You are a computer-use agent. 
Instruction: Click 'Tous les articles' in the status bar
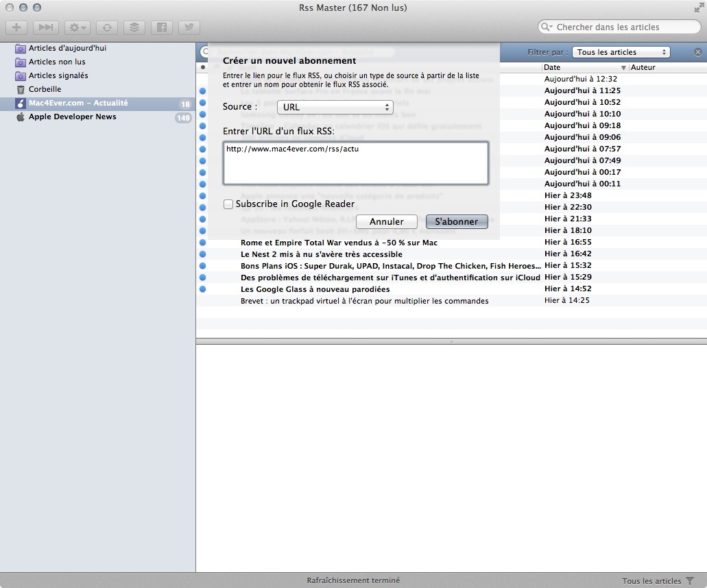tap(651, 581)
